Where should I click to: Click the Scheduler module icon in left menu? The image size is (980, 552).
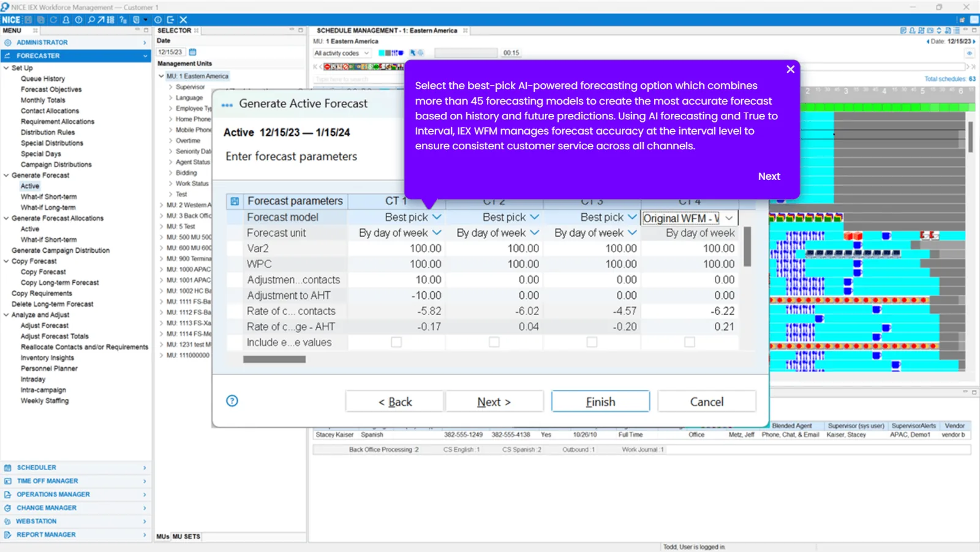point(8,468)
